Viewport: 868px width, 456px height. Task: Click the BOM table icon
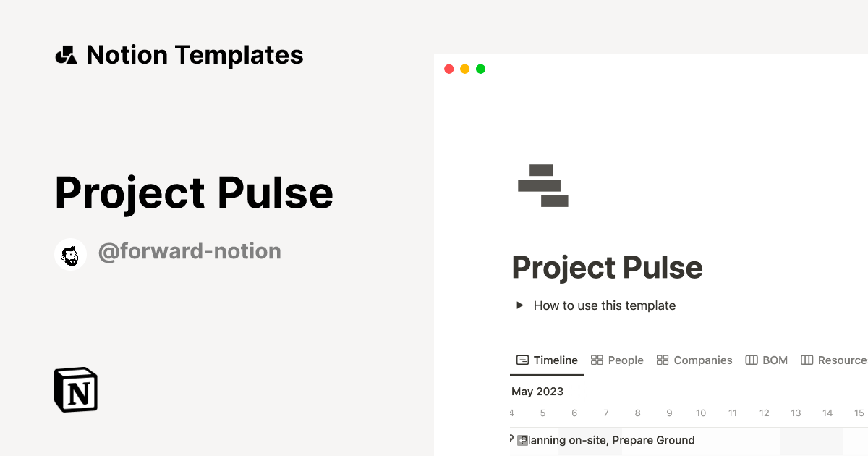click(x=752, y=360)
